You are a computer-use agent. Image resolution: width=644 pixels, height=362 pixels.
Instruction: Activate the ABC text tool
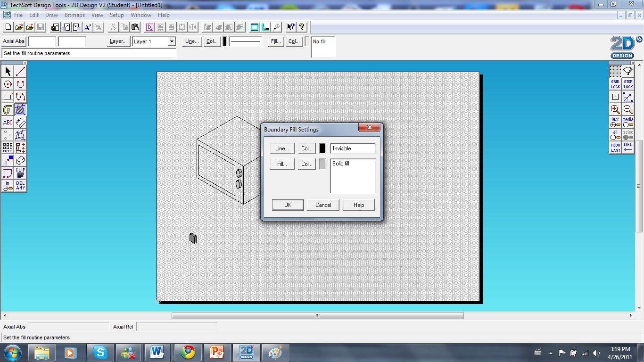8,122
